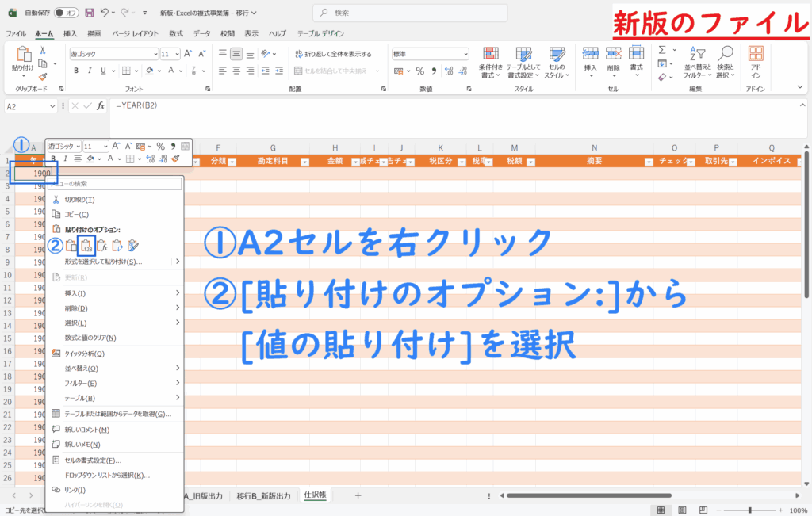This screenshot has width=812, height=516.
Task: Click the Percent style icon in mini toolbar
Action: pos(160,147)
